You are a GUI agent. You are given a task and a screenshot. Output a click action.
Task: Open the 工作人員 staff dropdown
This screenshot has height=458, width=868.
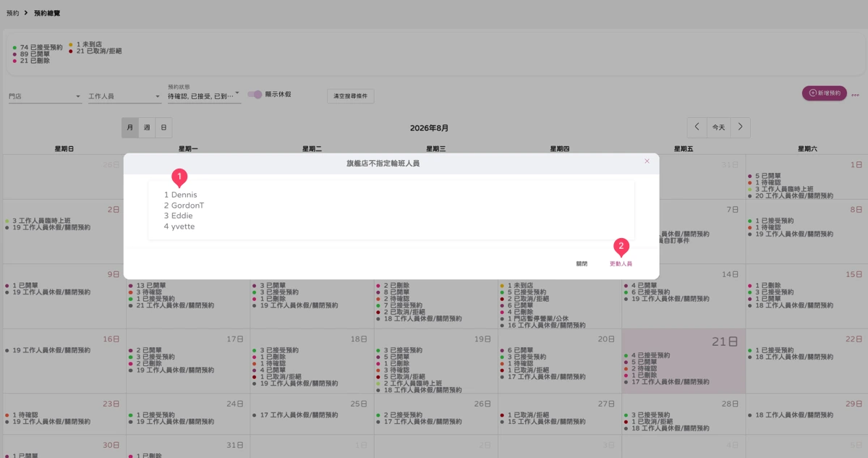click(x=124, y=96)
